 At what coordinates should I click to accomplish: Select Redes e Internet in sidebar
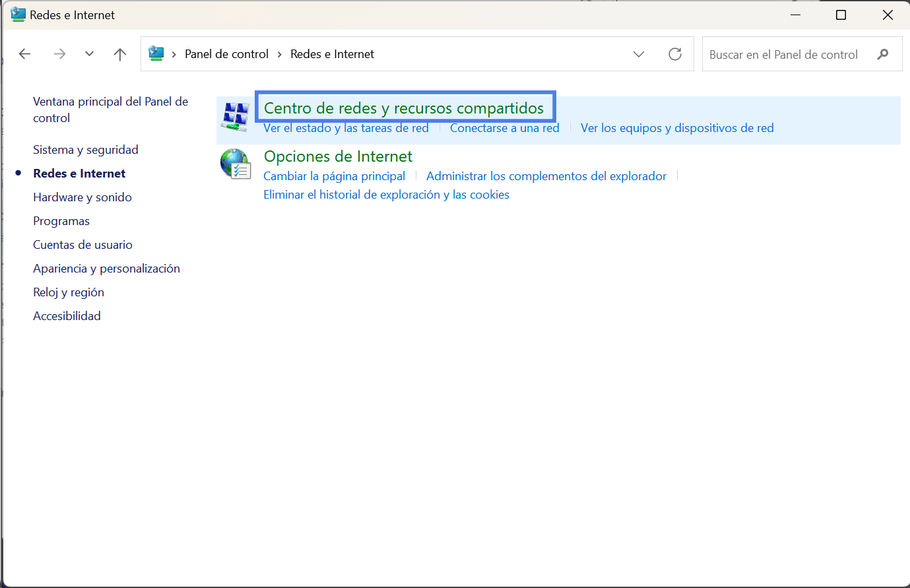click(79, 174)
